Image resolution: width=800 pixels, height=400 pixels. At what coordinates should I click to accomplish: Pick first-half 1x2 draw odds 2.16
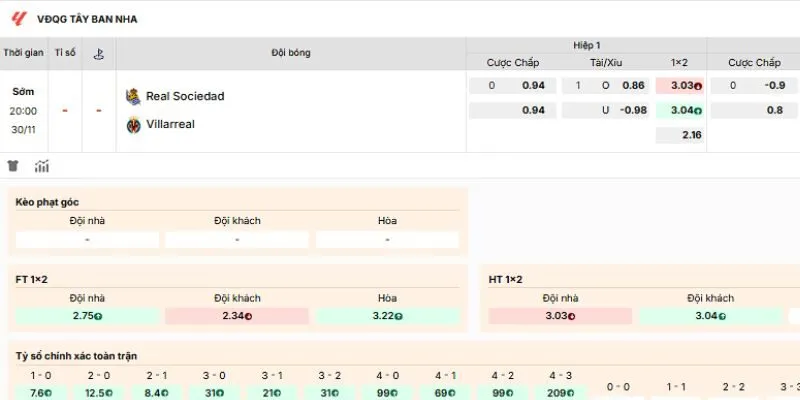pos(680,135)
